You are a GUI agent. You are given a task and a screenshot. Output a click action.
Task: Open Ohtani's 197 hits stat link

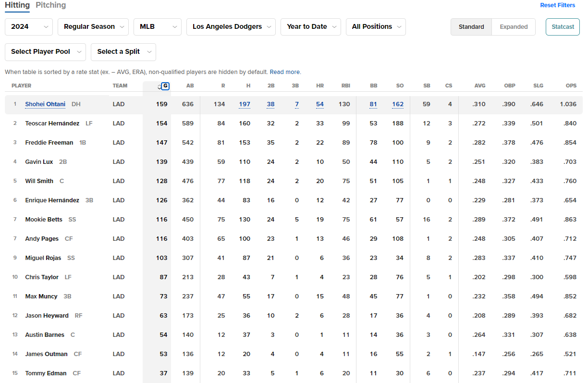pos(245,104)
